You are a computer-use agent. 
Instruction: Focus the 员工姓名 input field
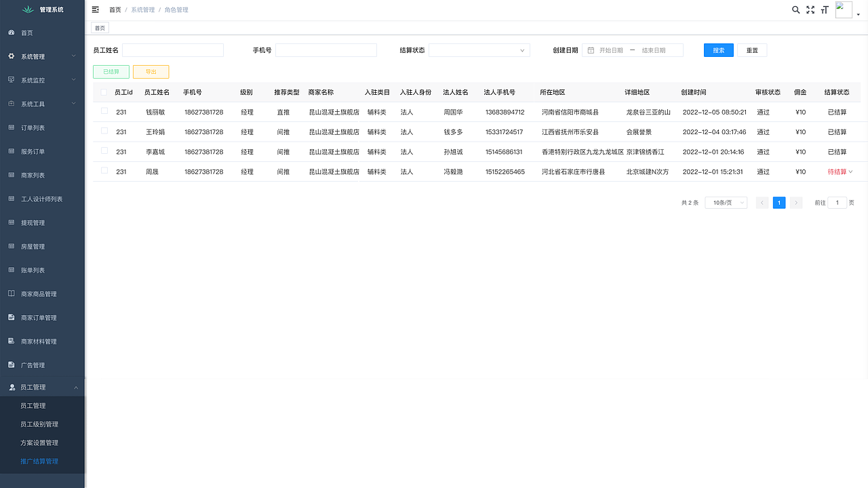coord(173,50)
